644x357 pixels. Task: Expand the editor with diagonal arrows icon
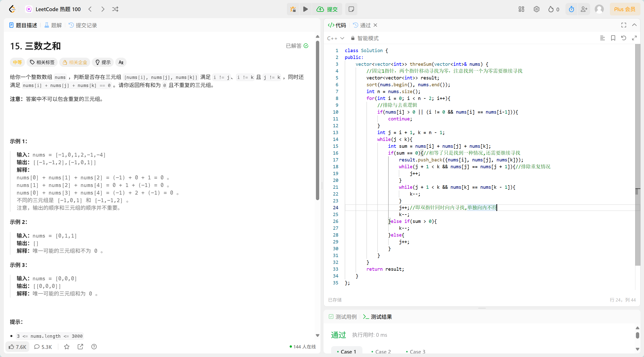point(634,38)
